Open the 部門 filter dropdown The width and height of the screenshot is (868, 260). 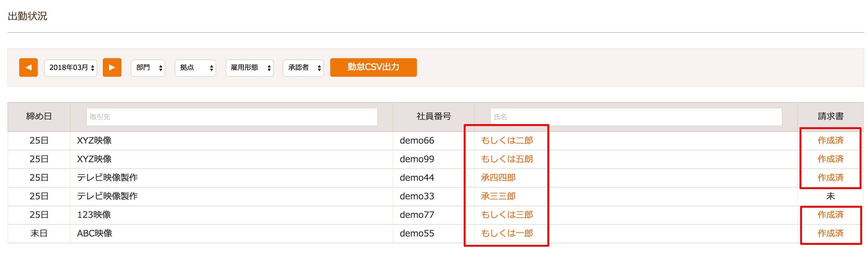click(148, 68)
